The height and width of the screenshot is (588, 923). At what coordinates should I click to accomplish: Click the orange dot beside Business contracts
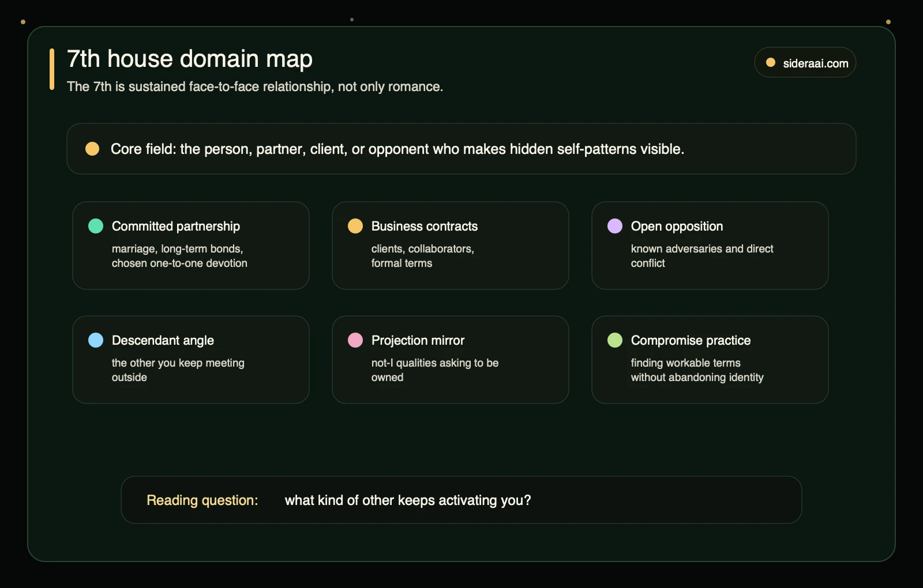pos(355,226)
